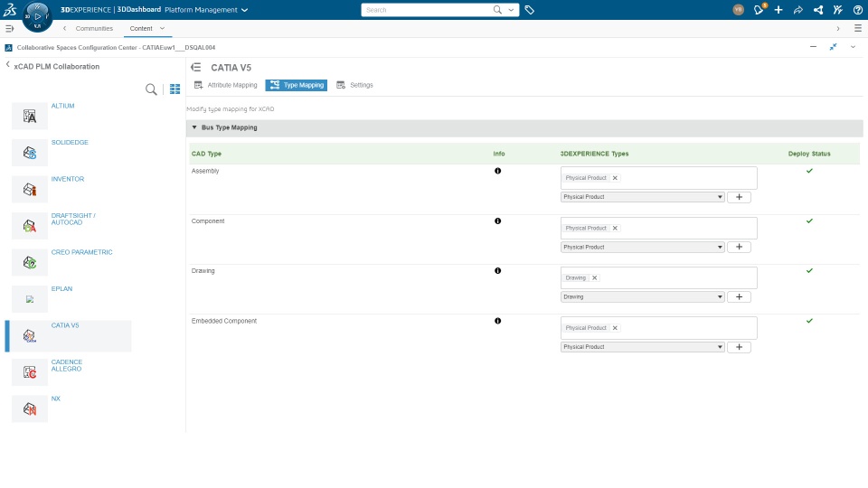Screen dimensions: 868x488
Task: Open Embedded Component type dropdown
Action: (x=643, y=347)
